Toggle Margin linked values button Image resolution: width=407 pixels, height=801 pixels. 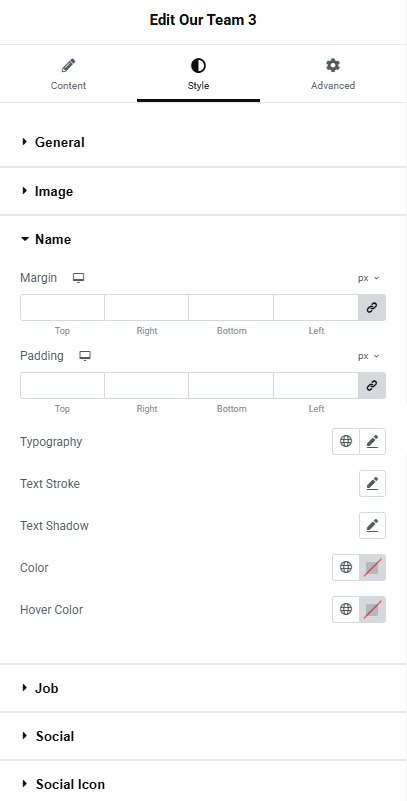372,308
